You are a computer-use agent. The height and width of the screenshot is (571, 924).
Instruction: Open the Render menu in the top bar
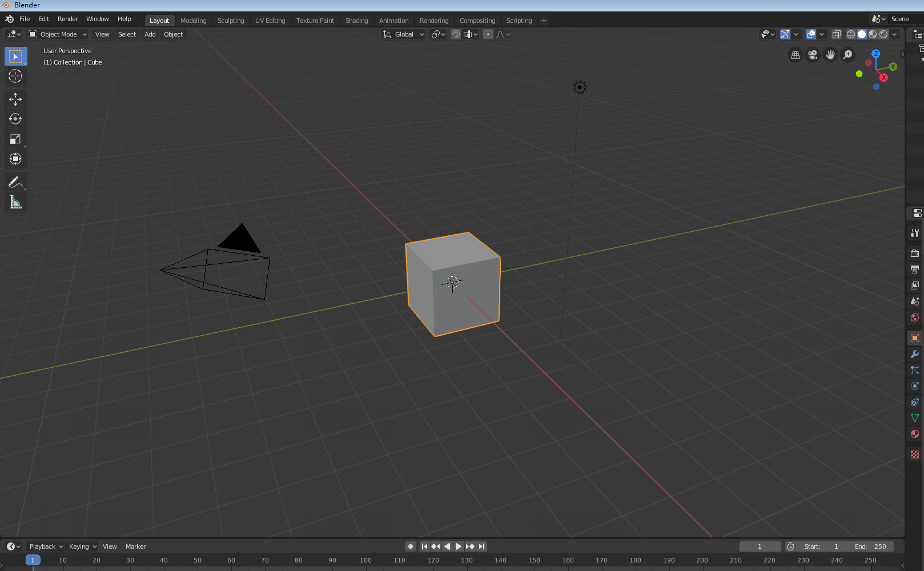point(68,19)
